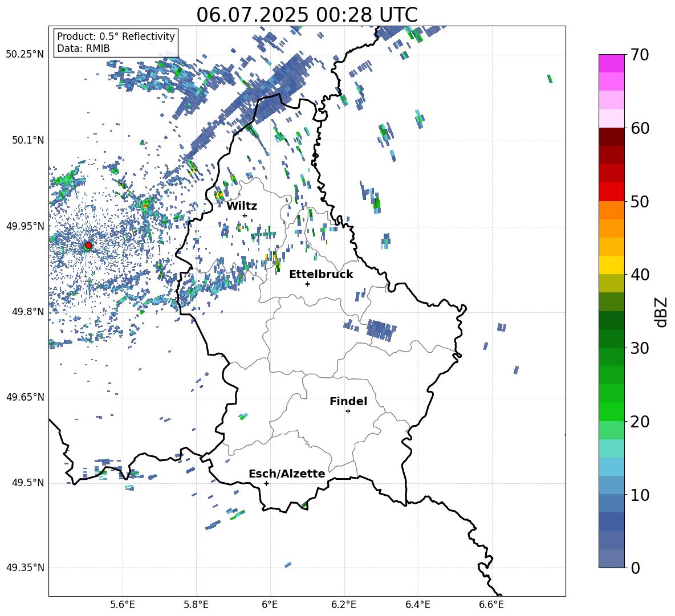675x616 pixels.
Task: Click the 49.95°N latitude tick label
Action: point(25,226)
